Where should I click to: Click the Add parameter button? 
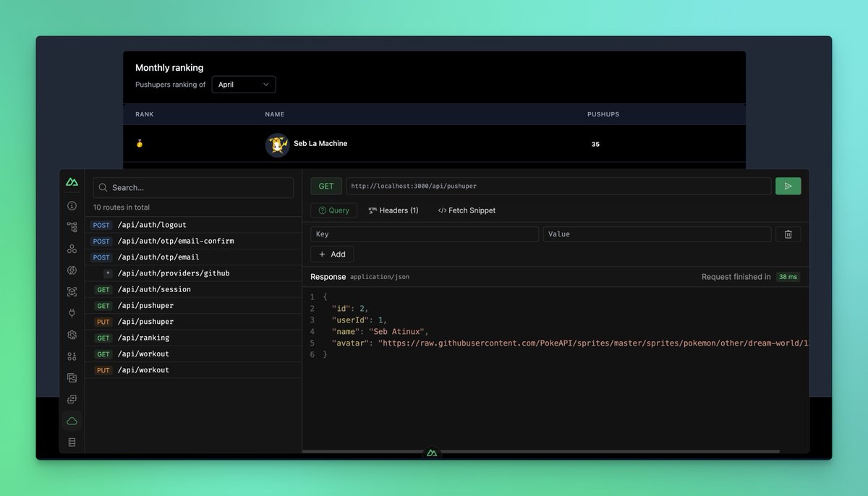pos(332,255)
